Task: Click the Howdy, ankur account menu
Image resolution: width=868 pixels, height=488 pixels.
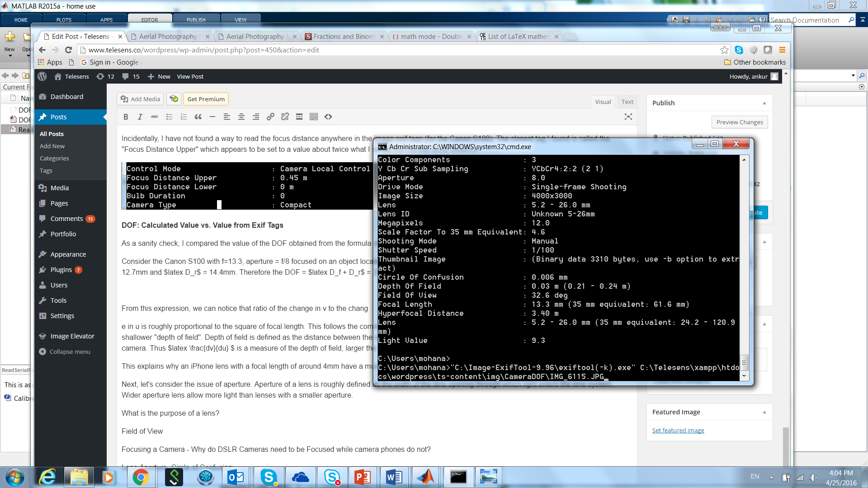Action: point(754,76)
